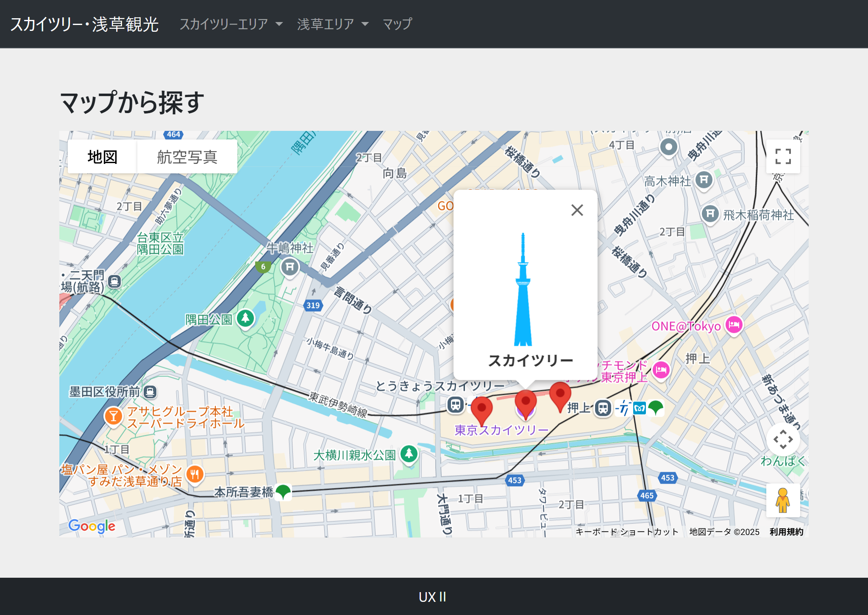
Task: Open the スカイツリー・浅草観光 home link
Action: coord(84,24)
